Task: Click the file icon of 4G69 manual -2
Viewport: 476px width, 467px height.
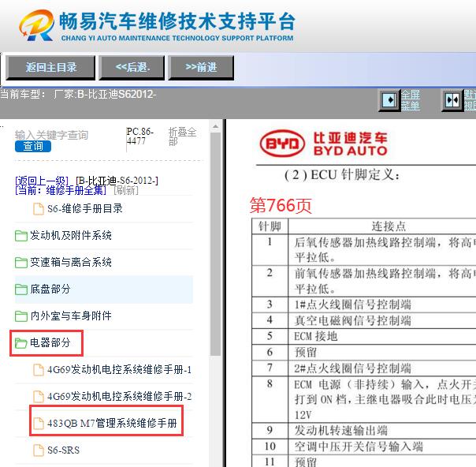Action: pyautogui.click(x=39, y=397)
